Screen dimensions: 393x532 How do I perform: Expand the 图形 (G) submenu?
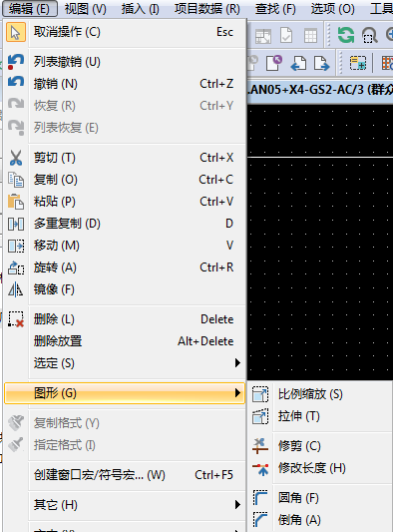click(124, 393)
